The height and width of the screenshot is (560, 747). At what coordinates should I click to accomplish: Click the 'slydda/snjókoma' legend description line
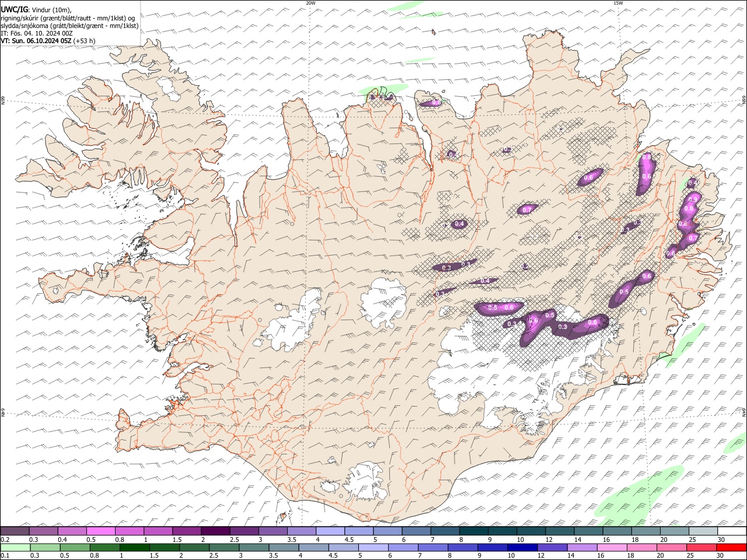pos(69,26)
